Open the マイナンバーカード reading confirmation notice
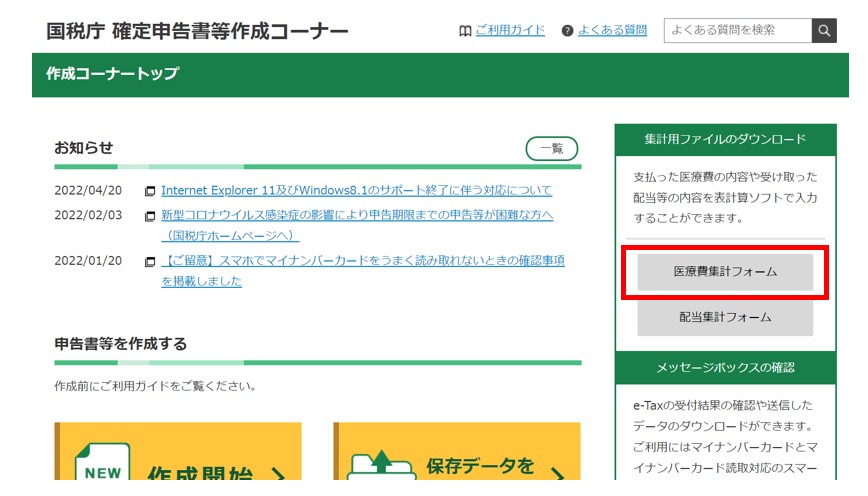 [363, 271]
